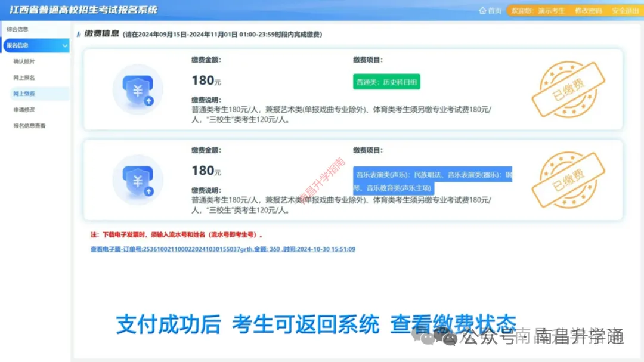Click the blue 音乐表演类 item tag
The width and height of the screenshot is (644, 362).
(x=432, y=181)
